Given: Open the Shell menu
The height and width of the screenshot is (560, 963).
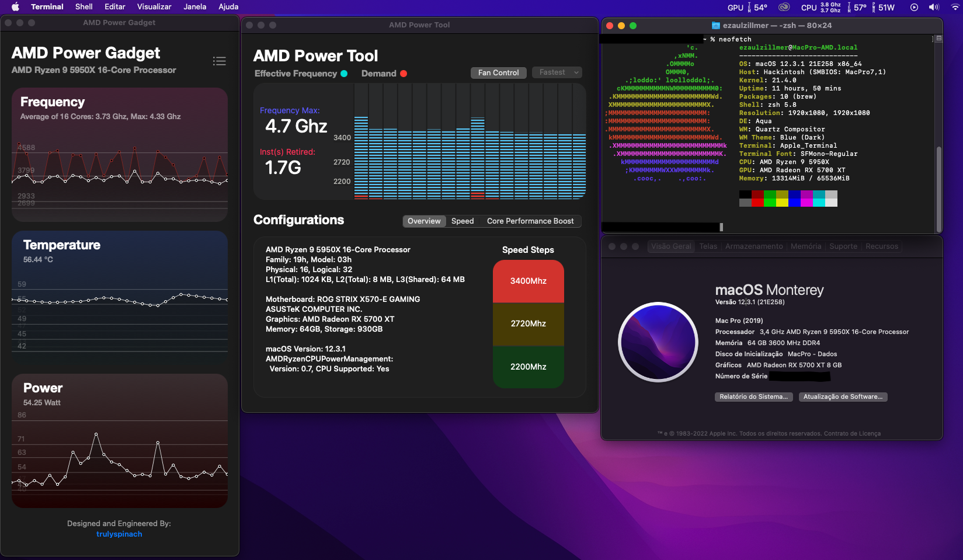Looking at the screenshot, I should click(x=84, y=7).
